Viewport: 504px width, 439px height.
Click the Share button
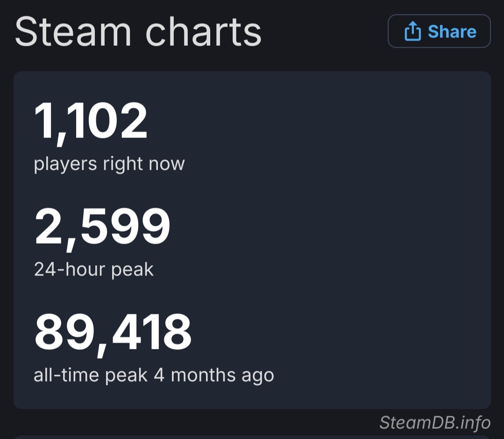(439, 31)
